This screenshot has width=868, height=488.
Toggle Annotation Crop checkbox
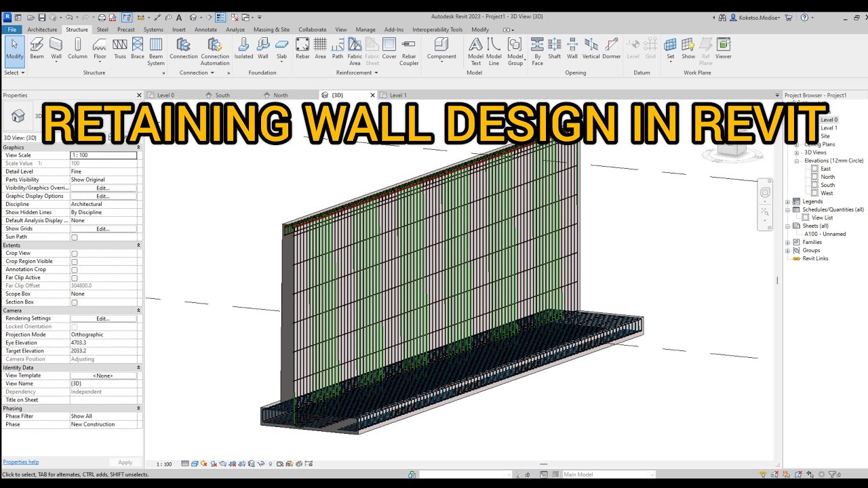point(75,270)
